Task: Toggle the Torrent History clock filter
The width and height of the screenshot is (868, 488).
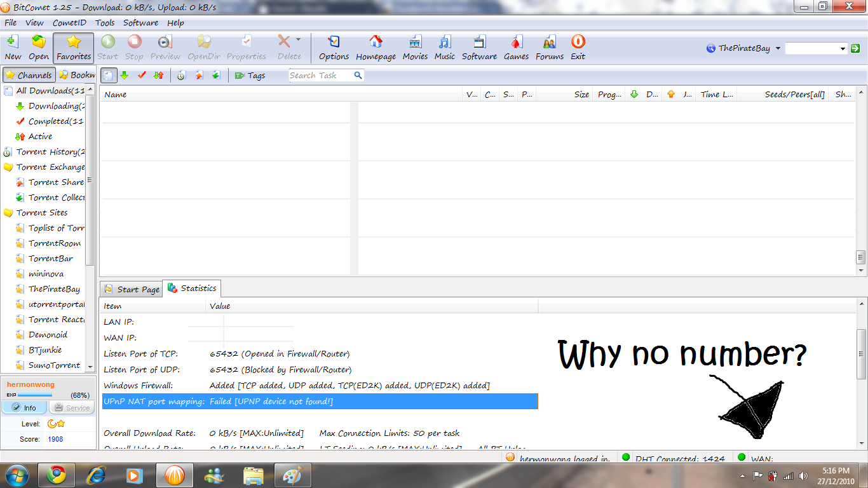Action: (181, 75)
